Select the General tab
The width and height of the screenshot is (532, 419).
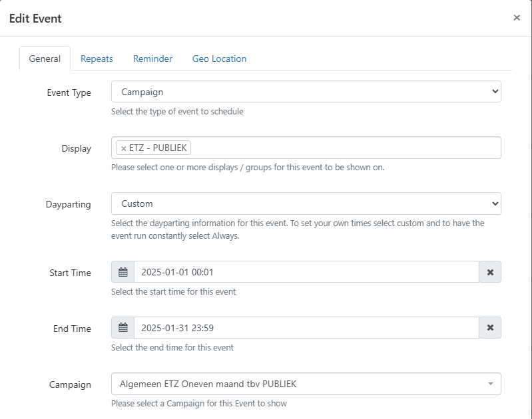click(x=45, y=59)
